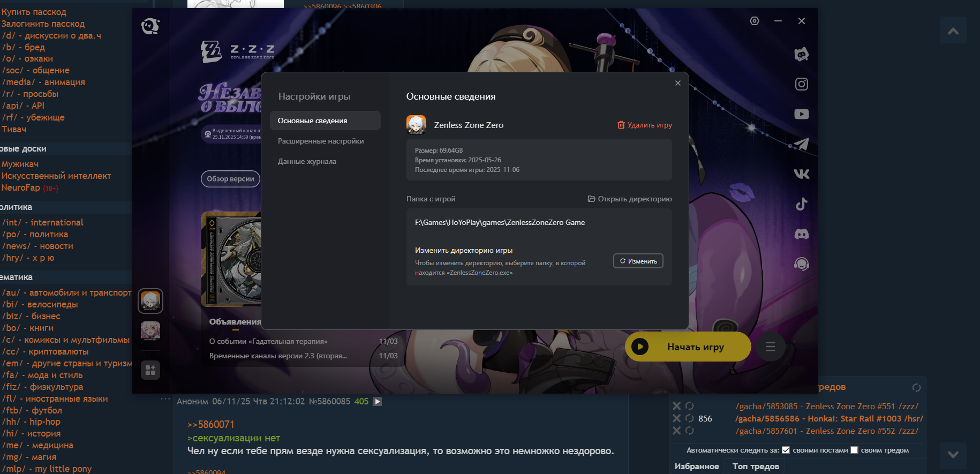Screen dimensions: 980x474
Task: Open the NeuroFap board link
Action: (x=21, y=187)
